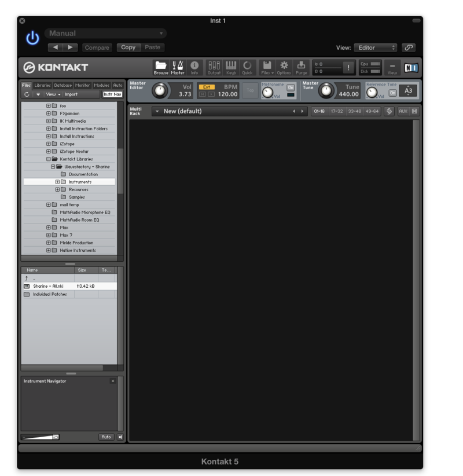Switch to the Files tab
Screen dimensions: 463x476
point(27,85)
